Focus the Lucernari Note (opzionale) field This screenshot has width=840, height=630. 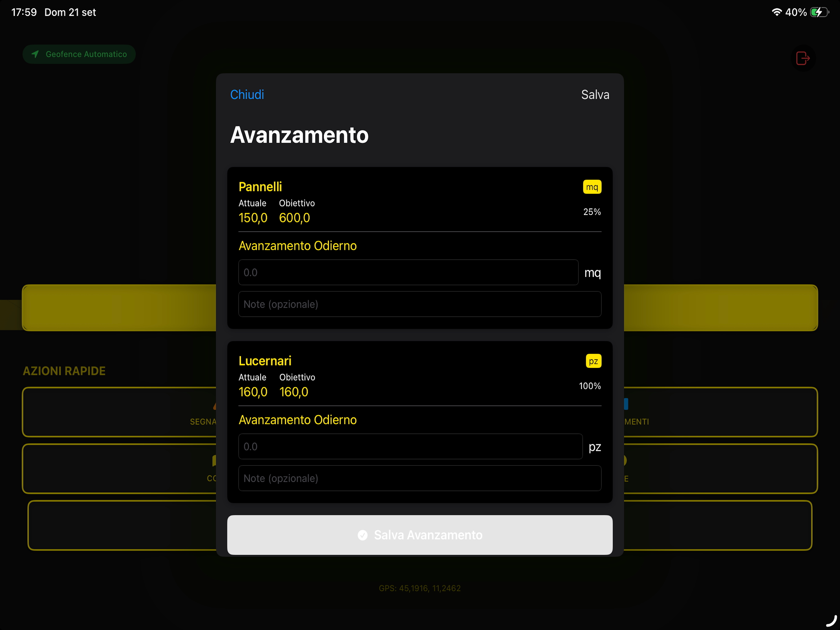click(420, 478)
